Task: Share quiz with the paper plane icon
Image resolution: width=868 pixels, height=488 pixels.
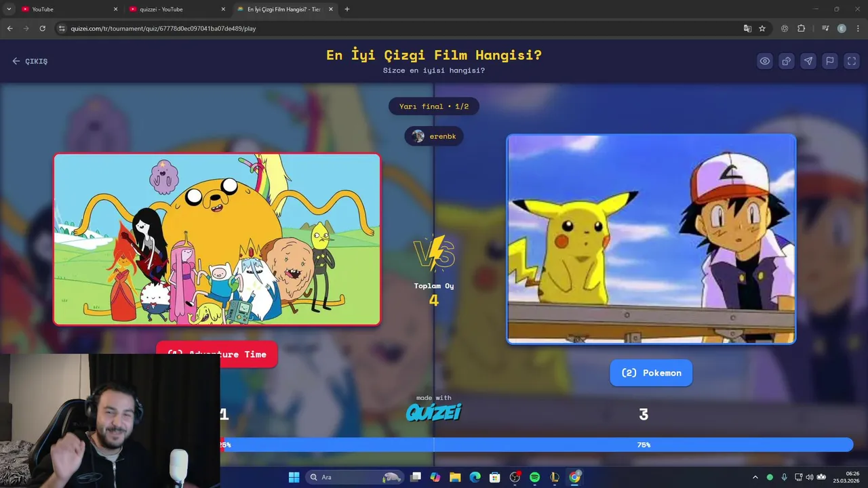Action: tap(808, 61)
